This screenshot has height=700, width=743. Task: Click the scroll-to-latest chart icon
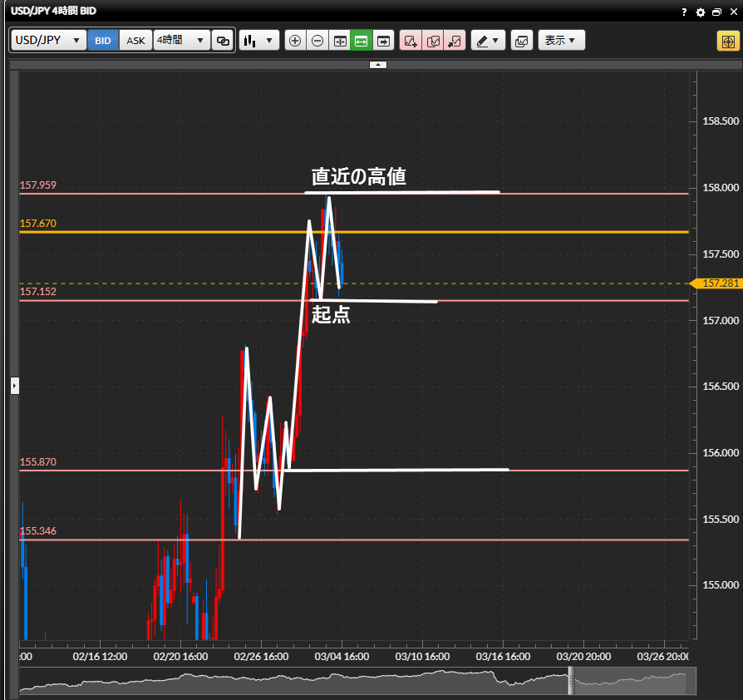pos(383,40)
